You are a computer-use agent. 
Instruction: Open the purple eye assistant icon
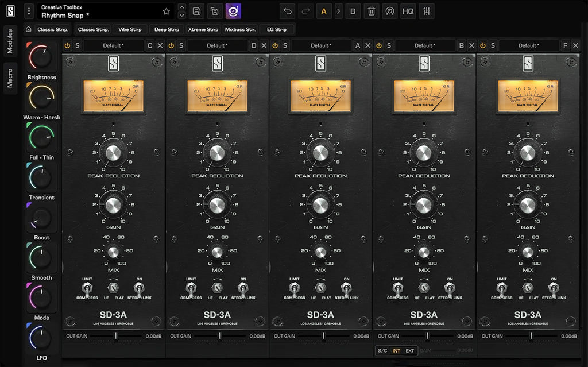tap(233, 11)
